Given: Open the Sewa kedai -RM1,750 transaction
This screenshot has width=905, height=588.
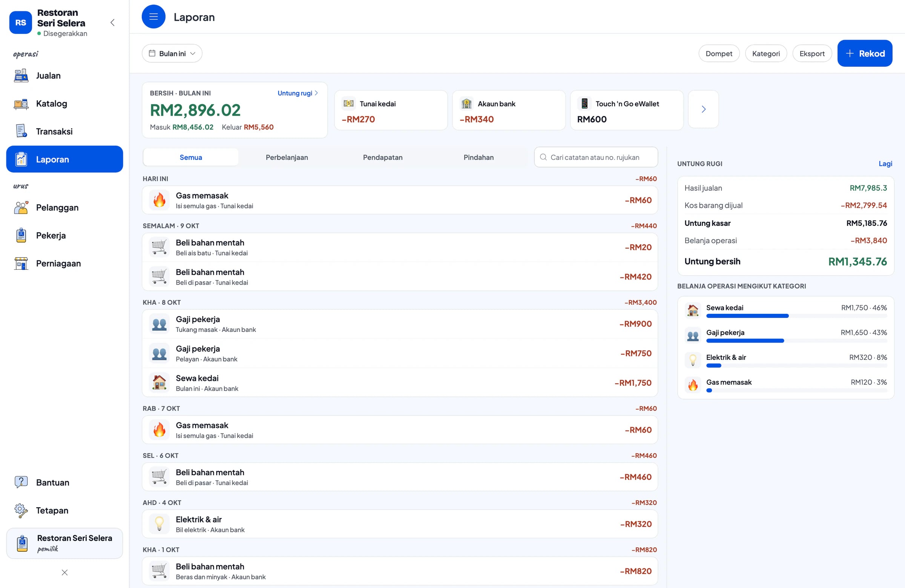Looking at the screenshot, I should 400,382.
